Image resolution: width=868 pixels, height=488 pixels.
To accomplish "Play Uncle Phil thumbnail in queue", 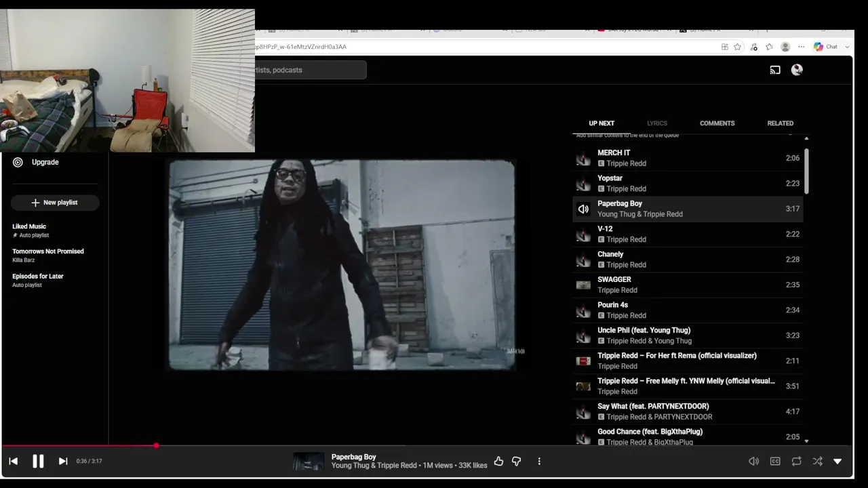I will click(x=583, y=336).
